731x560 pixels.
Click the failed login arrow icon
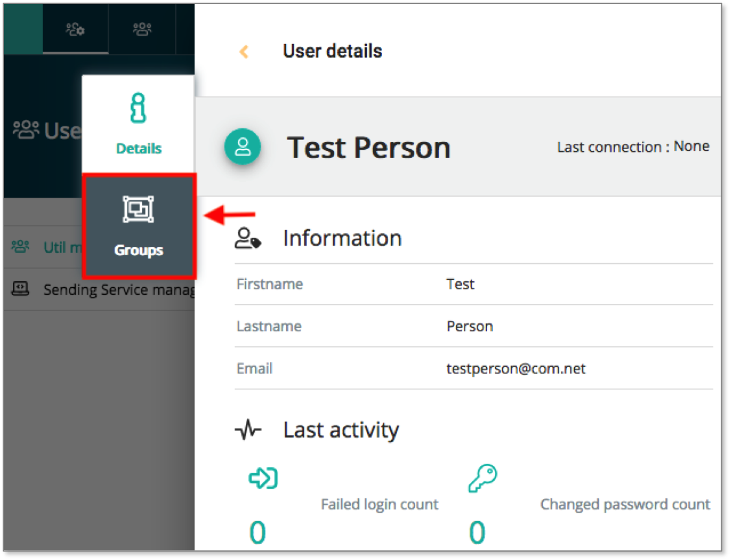[x=263, y=478]
